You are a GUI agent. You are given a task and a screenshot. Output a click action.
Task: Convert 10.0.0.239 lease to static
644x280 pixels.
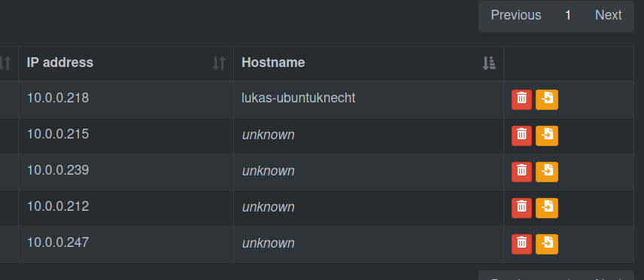(x=547, y=172)
